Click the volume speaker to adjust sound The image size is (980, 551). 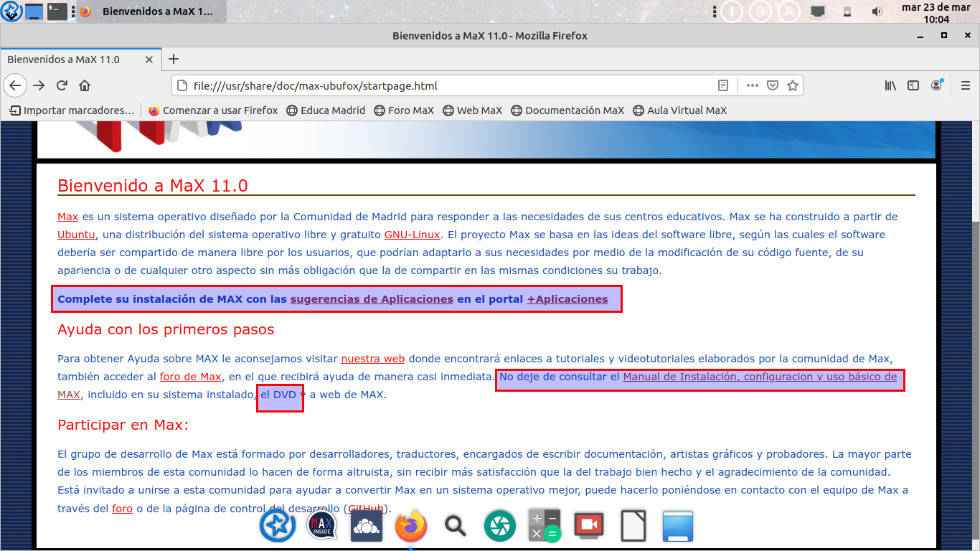pos(877,11)
